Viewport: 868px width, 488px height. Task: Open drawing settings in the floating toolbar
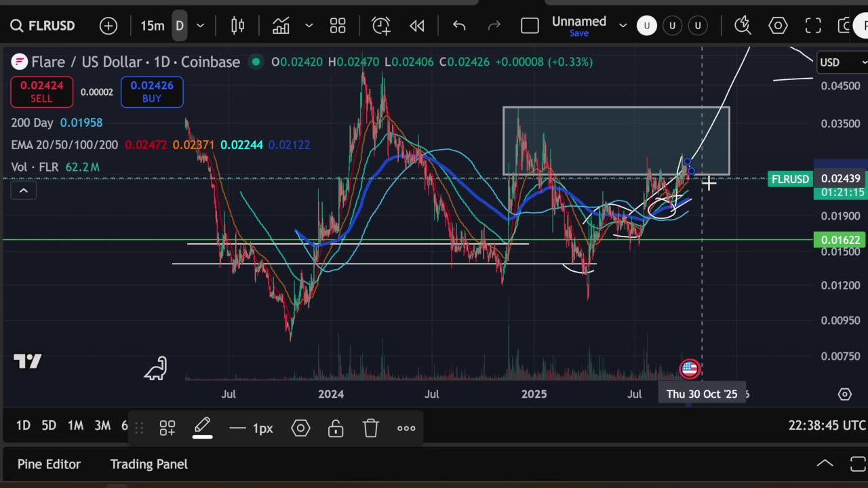[x=300, y=428]
